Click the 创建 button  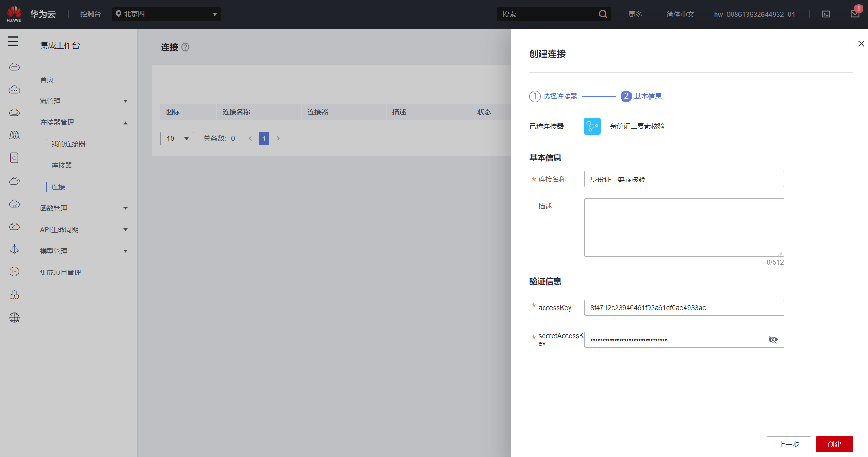pyautogui.click(x=834, y=444)
